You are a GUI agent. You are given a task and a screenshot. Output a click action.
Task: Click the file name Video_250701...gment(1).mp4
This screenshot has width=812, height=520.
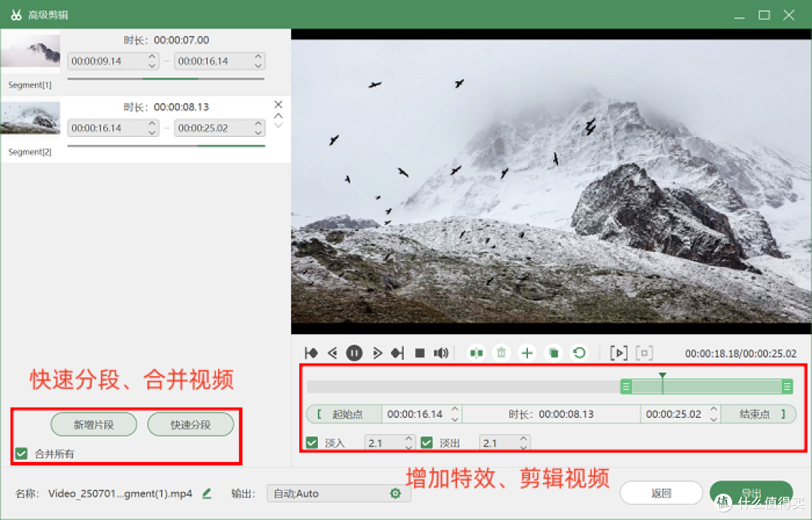[120, 494]
